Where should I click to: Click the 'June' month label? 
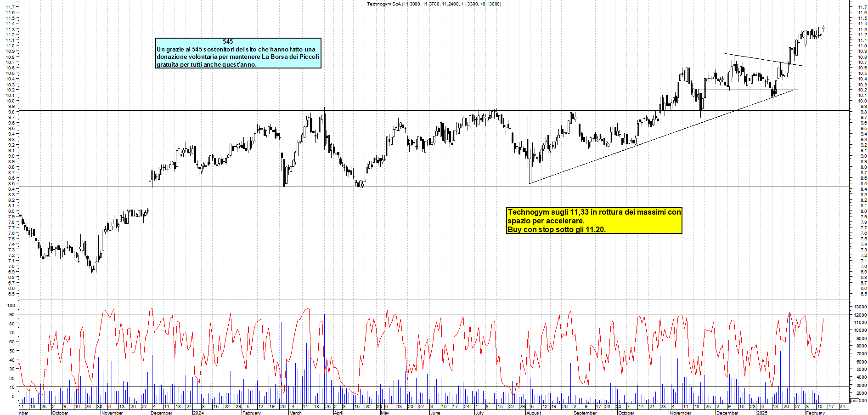click(x=435, y=413)
